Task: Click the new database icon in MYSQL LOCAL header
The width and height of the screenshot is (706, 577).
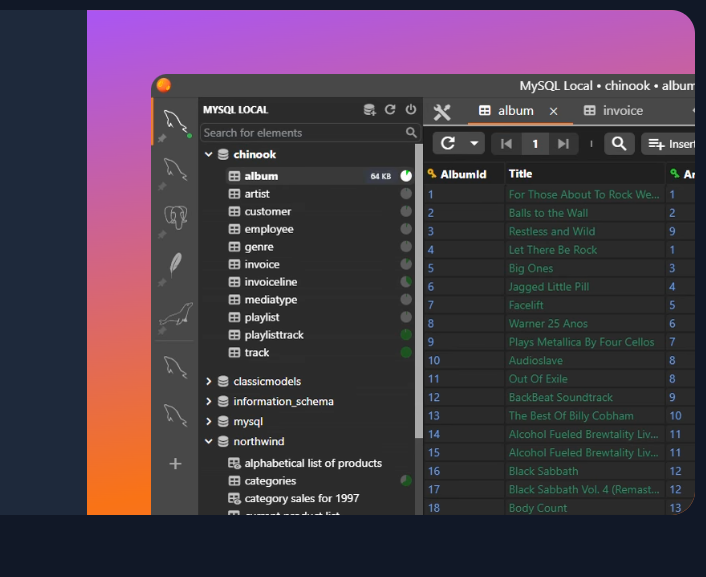Action: pyautogui.click(x=370, y=109)
